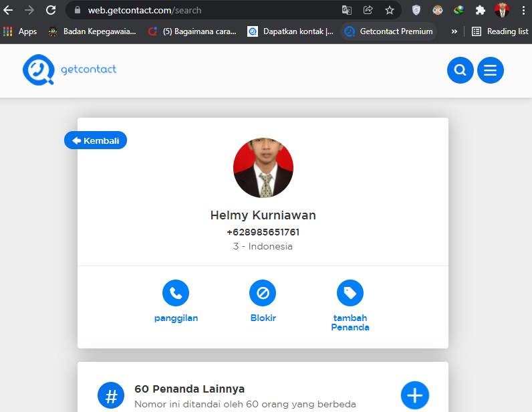
Task: Go back with the browser back arrow
Action: 8,10
